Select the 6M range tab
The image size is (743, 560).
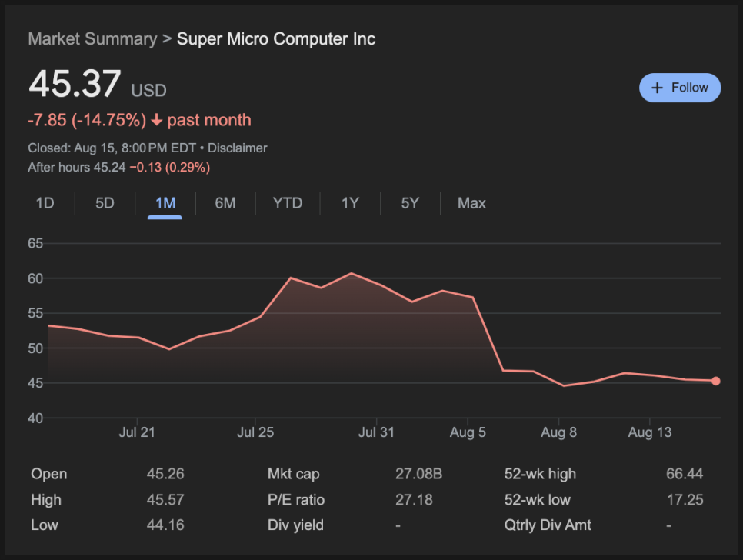pos(225,203)
